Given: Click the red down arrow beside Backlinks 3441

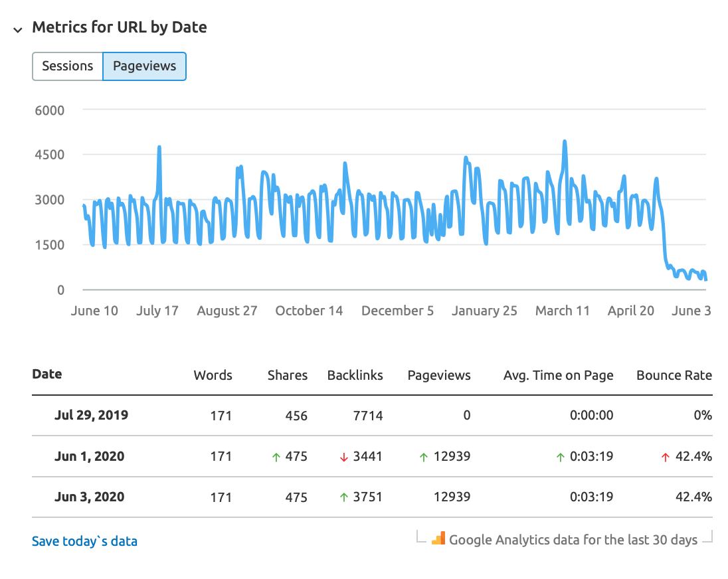Looking at the screenshot, I should pos(343,456).
